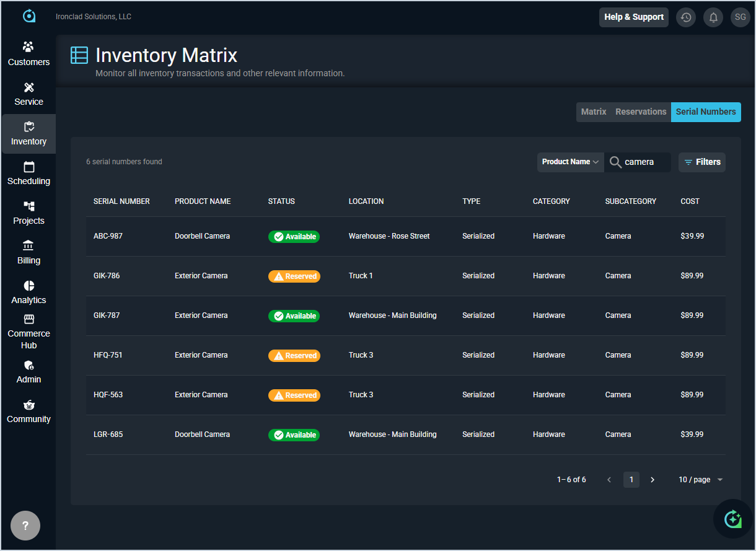This screenshot has height=551, width=756.
Task: Expand the 10 / page size dropdown
Action: (x=701, y=480)
